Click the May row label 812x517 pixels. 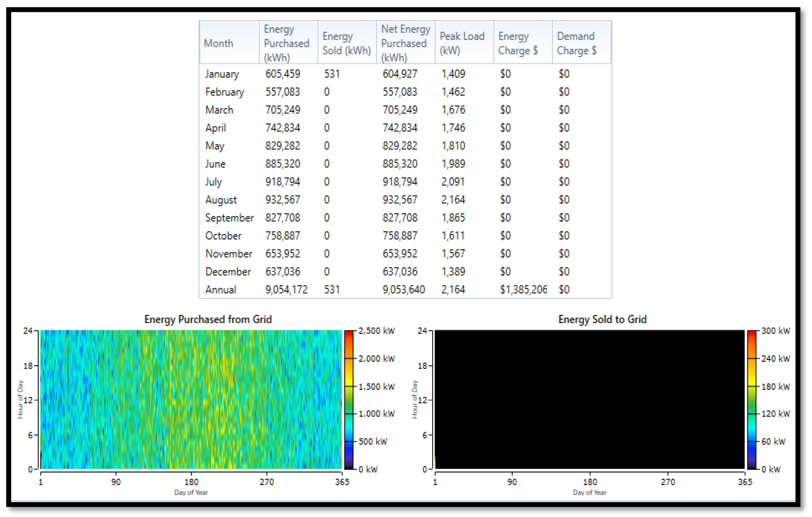click(x=215, y=146)
